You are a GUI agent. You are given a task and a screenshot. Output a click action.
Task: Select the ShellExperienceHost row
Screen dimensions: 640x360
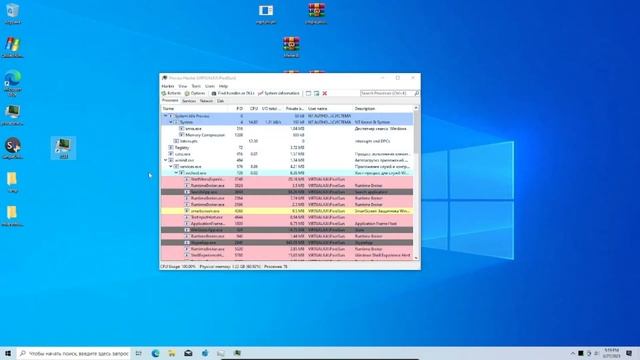coord(287,255)
